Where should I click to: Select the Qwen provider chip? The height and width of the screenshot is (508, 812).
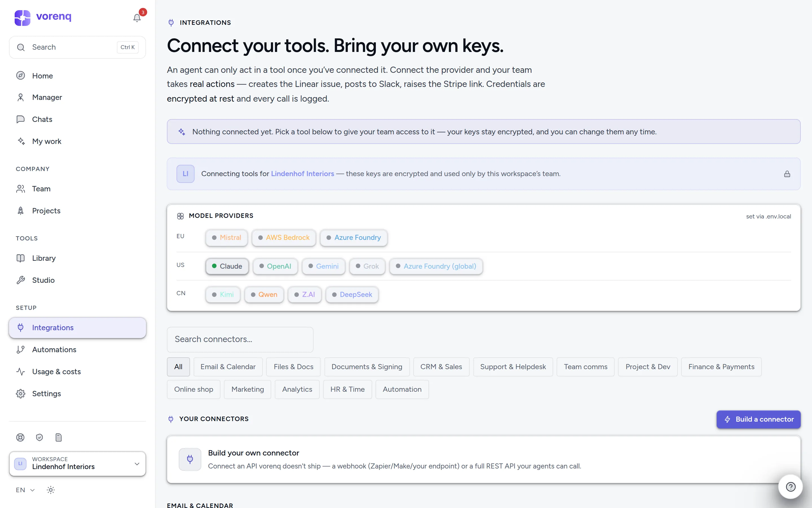coord(264,295)
